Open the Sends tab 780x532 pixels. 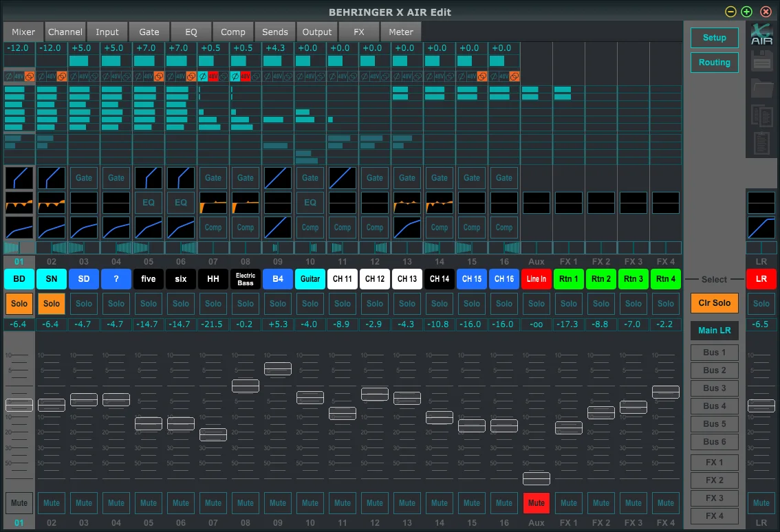coord(275,32)
